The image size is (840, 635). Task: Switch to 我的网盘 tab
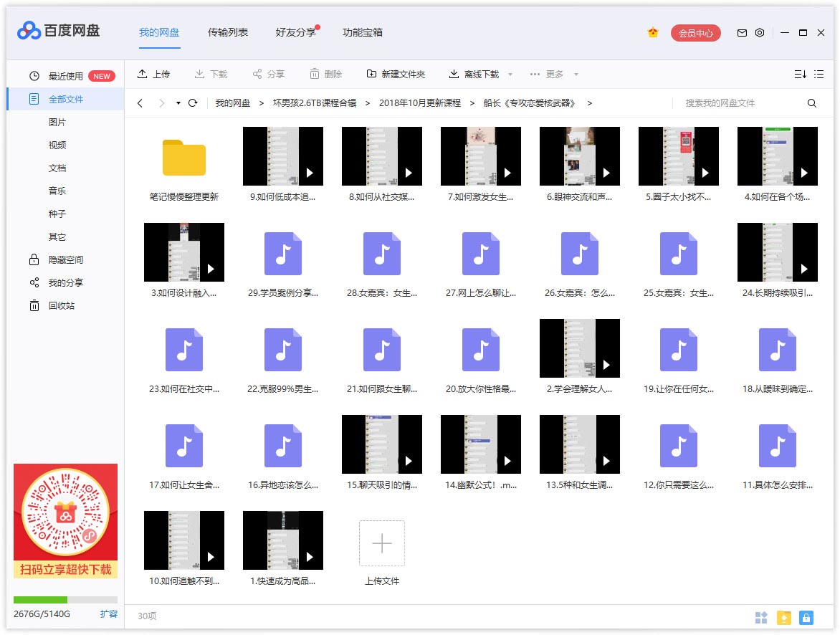tap(159, 32)
